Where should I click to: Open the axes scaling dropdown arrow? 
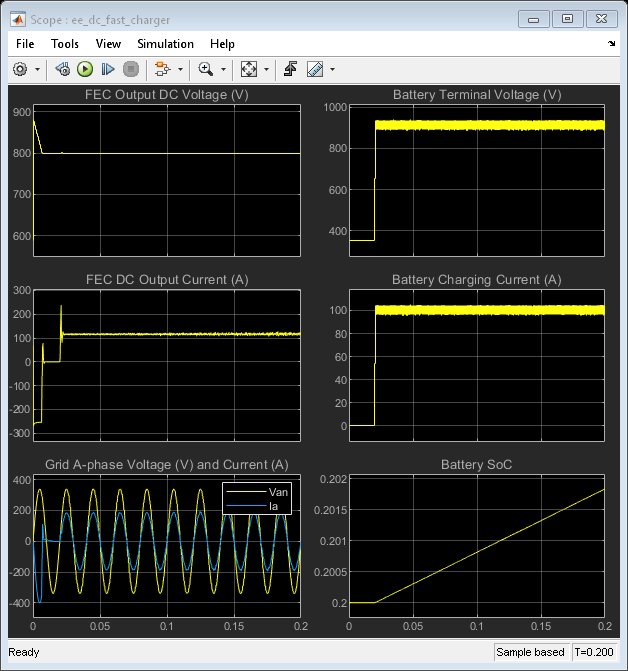(267, 69)
